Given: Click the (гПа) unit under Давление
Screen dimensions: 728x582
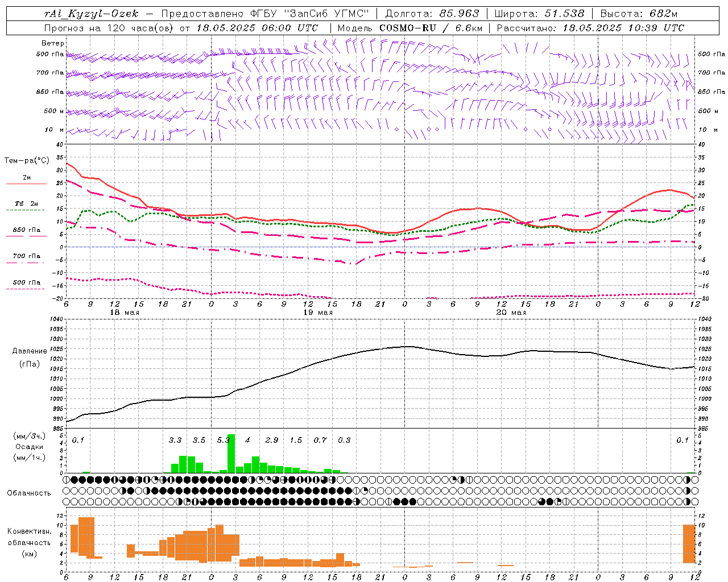Looking at the screenshot, I should tap(30, 364).
